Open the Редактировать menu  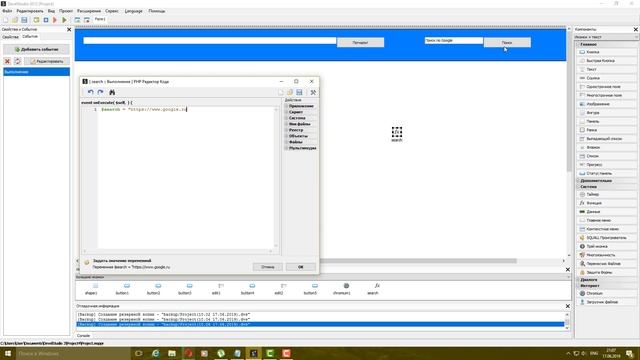[x=29, y=11]
